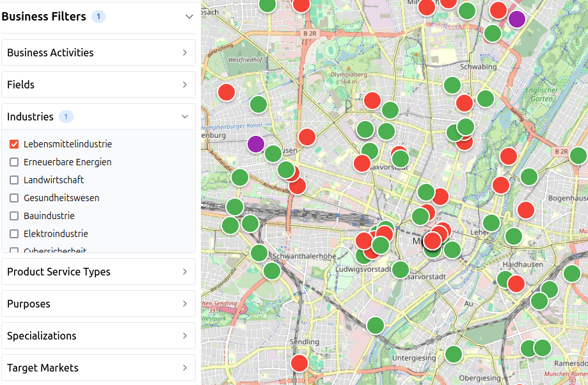Image resolution: width=588 pixels, height=385 pixels.
Task: Click the purple marker below Nymphenburger Kanal
Action: point(256,143)
